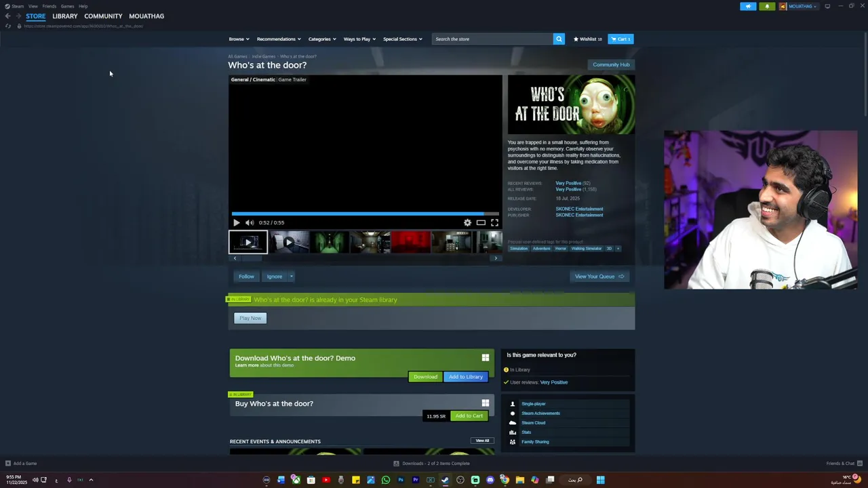Open the MOUATHAG account dropdown
The image size is (868, 488).
click(798, 6)
